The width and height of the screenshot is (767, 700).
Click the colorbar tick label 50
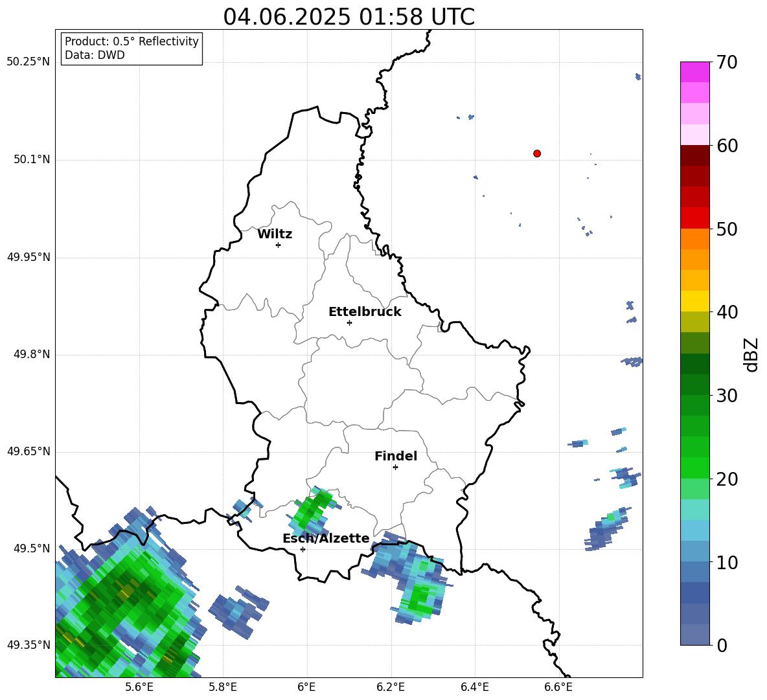pyautogui.click(x=727, y=229)
